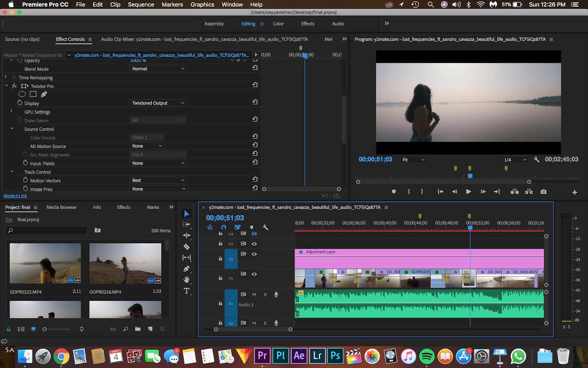Play the sequence in Program monitor
The width and height of the screenshot is (588, 368).
pos(468,192)
